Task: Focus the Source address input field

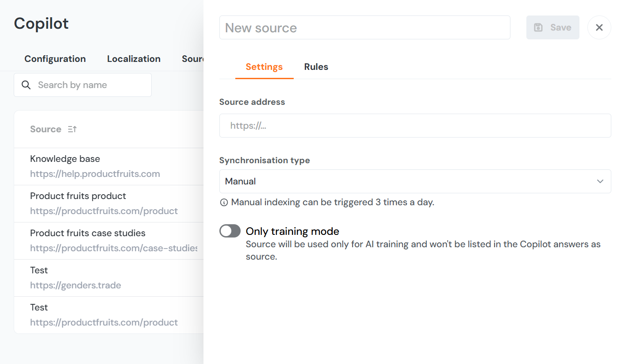Action: pyautogui.click(x=414, y=126)
